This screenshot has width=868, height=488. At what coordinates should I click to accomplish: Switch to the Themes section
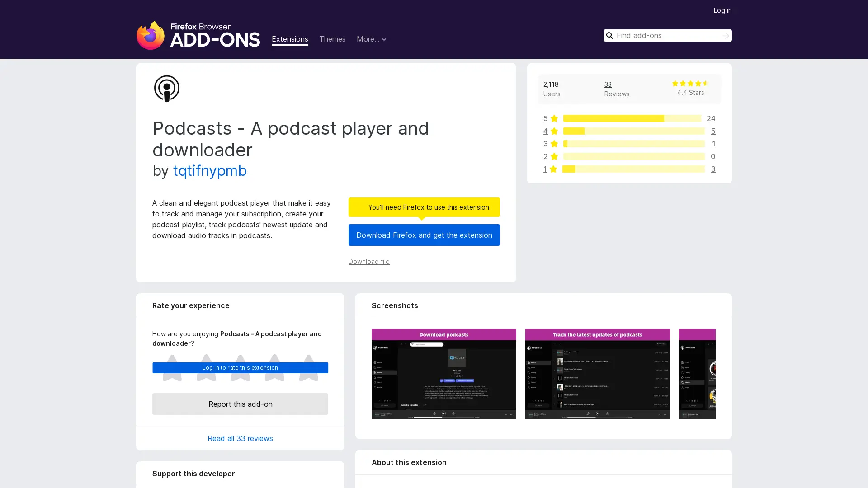click(332, 39)
